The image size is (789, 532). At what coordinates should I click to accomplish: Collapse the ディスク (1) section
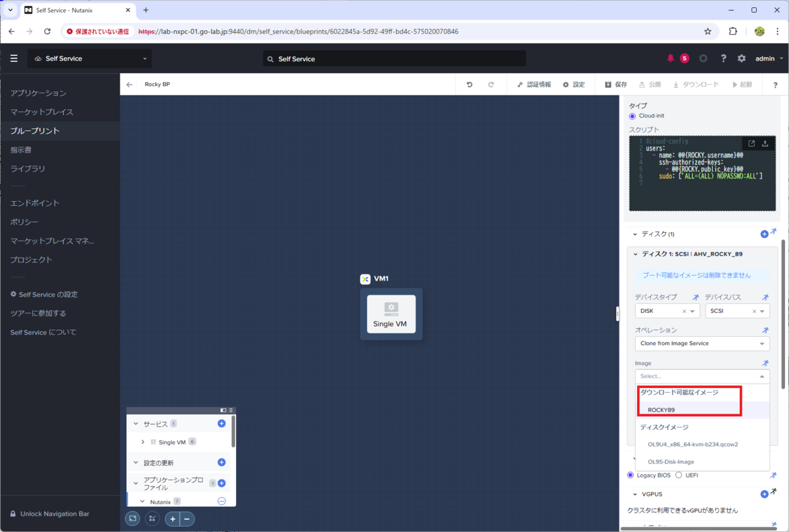(x=635, y=234)
